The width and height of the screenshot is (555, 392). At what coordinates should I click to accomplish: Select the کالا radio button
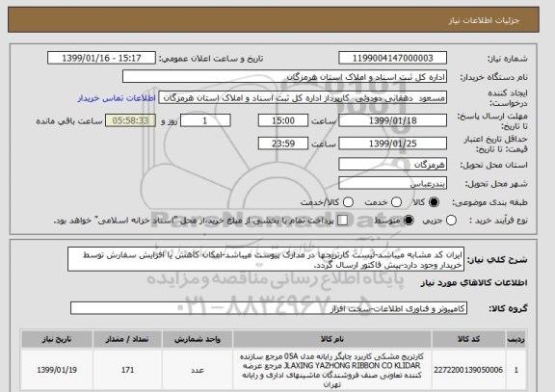click(x=434, y=202)
